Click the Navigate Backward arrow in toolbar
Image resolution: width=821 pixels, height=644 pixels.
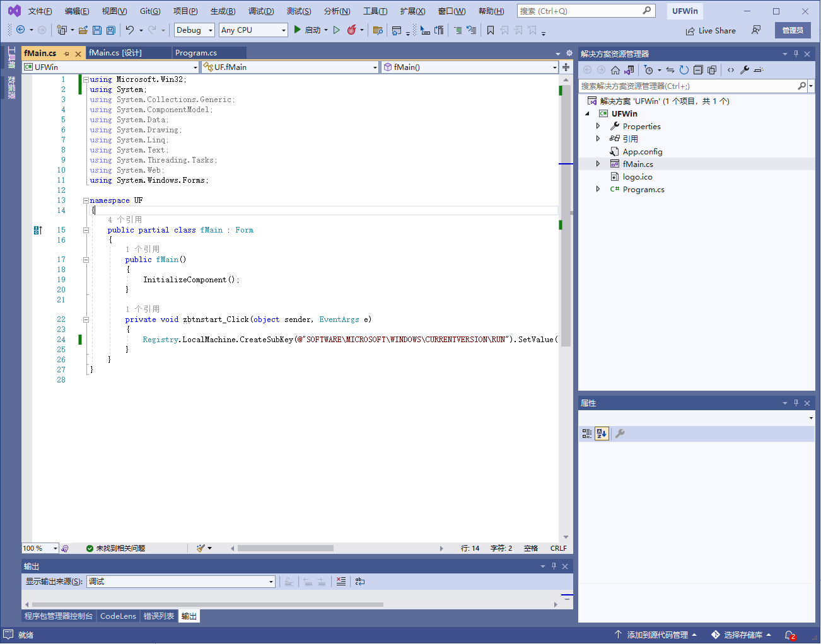pyautogui.click(x=21, y=30)
